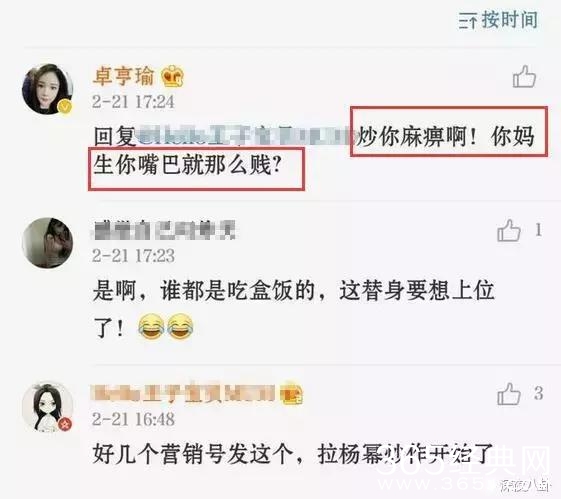This screenshot has width=561, height=499.
Task: Tap thumbs-up on the 16:48 comment
Action: tap(509, 393)
